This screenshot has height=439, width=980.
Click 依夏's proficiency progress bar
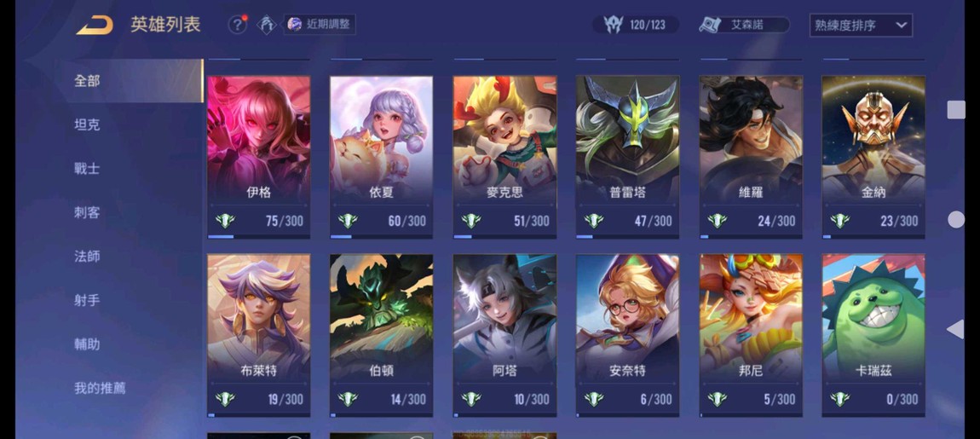[381, 236]
